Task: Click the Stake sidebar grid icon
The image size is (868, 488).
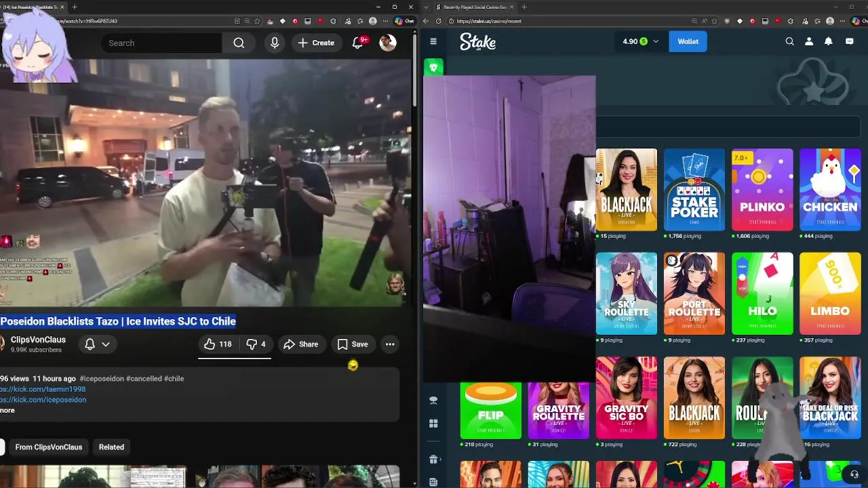Action: coord(433,424)
